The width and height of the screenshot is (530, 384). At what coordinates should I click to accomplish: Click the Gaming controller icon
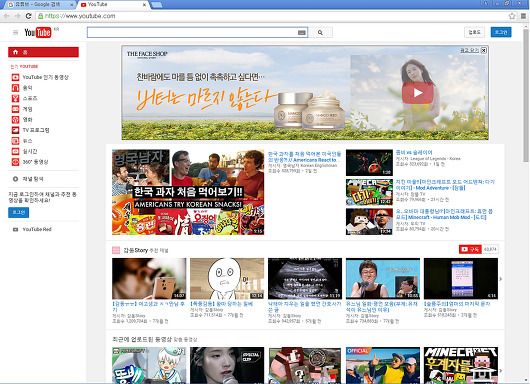[16, 109]
